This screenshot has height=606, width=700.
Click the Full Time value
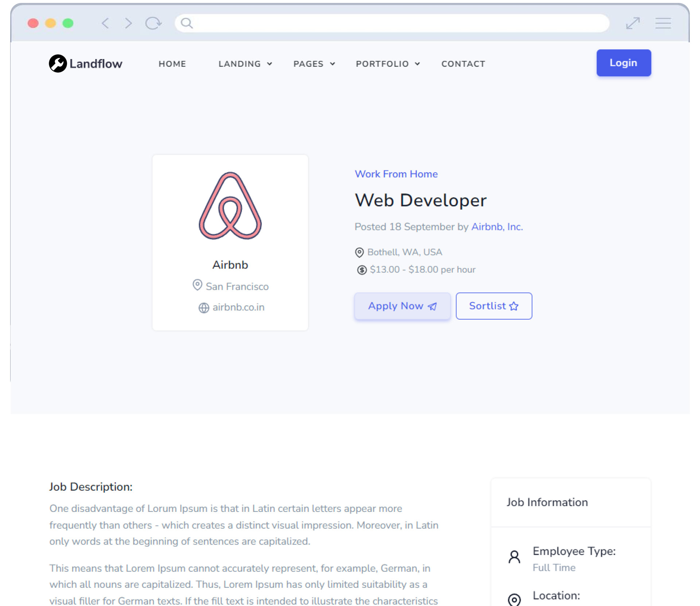[x=554, y=568]
